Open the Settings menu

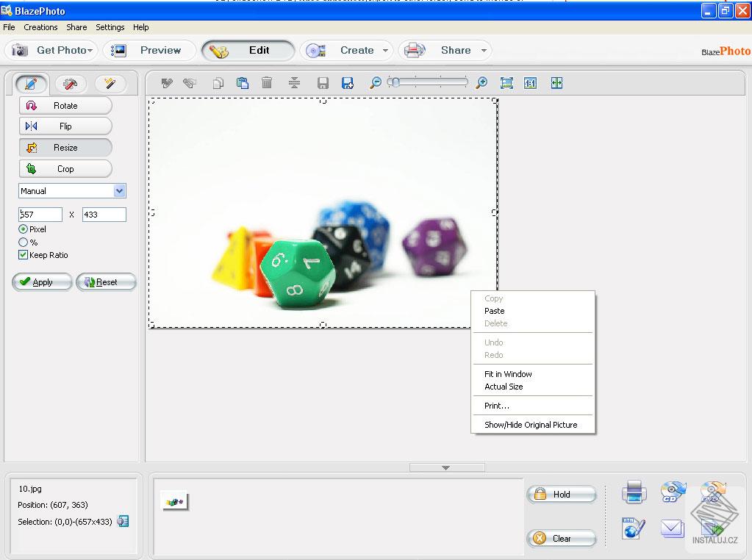[110, 27]
